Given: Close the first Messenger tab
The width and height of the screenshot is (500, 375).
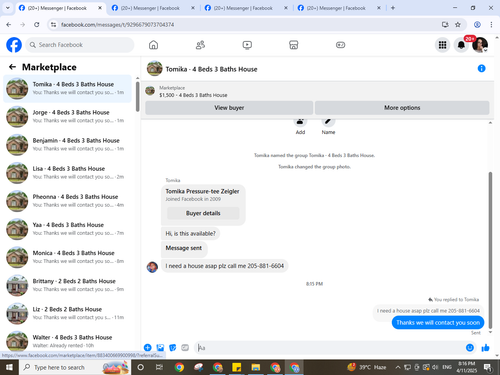Looking at the screenshot, I should tap(100, 8).
